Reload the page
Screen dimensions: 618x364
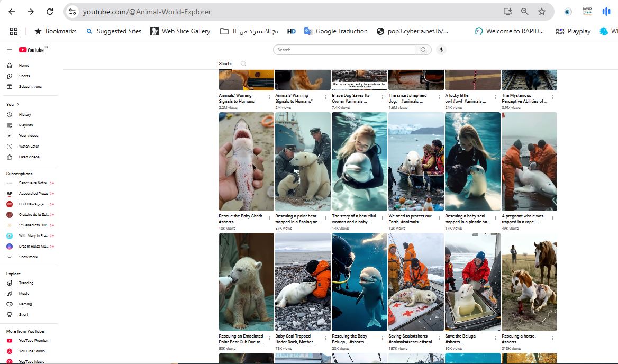point(49,12)
